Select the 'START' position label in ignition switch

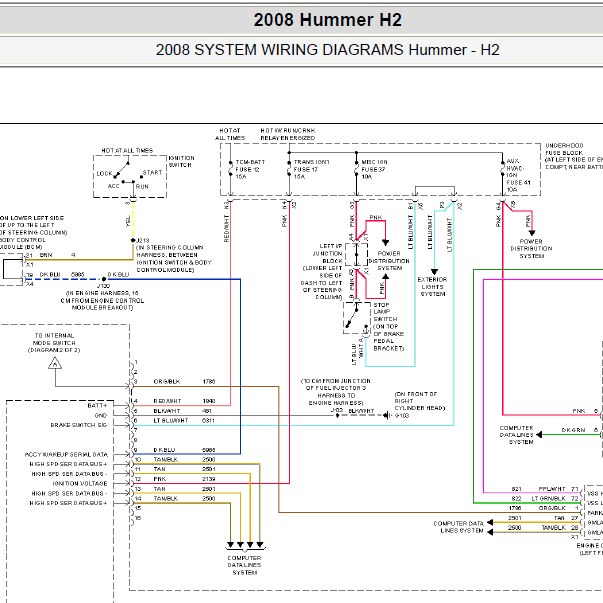pyautogui.click(x=152, y=172)
